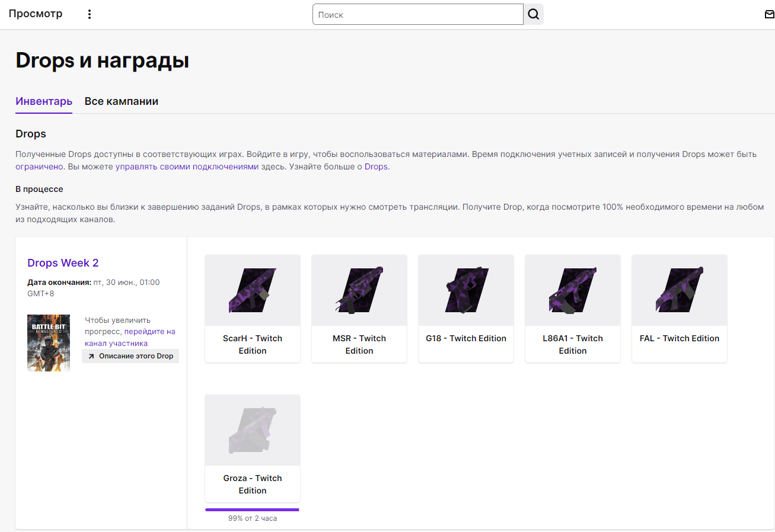The width and height of the screenshot is (775, 532).
Task: Click the '99% от 2 часа' progress text
Action: click(x=253, y=518)
